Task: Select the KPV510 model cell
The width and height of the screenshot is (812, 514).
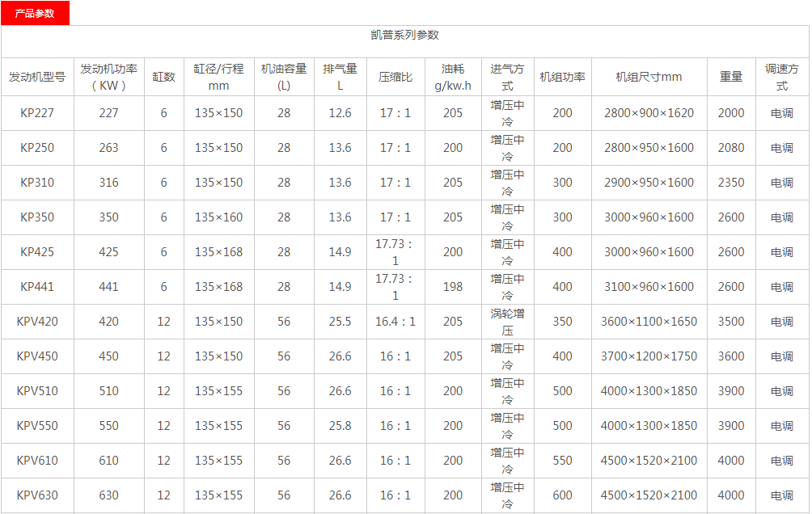Action: point(37,391)
